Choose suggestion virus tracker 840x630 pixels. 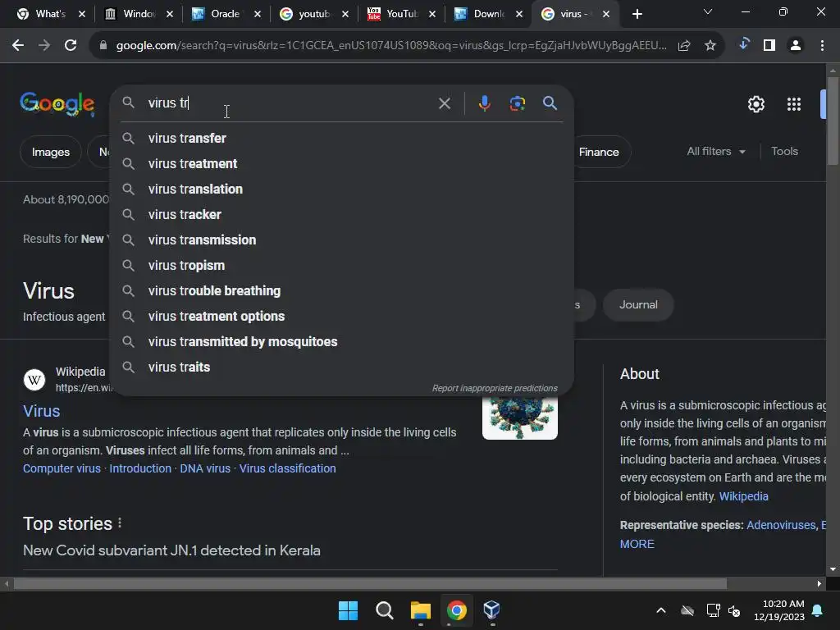[342, 215]
